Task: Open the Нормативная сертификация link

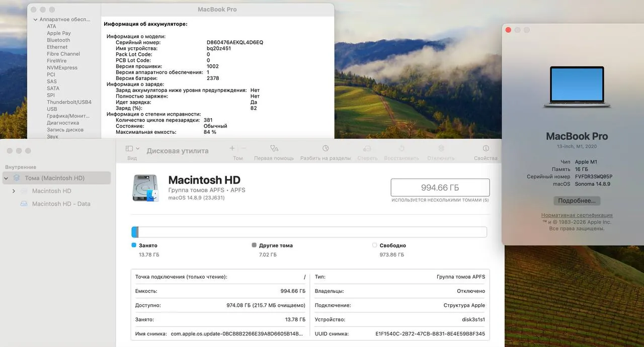Action: [577, 215]
